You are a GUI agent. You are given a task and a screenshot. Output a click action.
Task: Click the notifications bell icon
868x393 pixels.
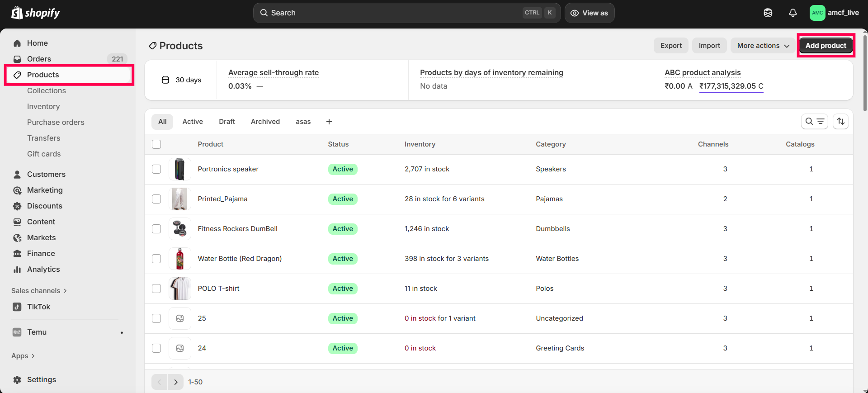pos(793,13)
